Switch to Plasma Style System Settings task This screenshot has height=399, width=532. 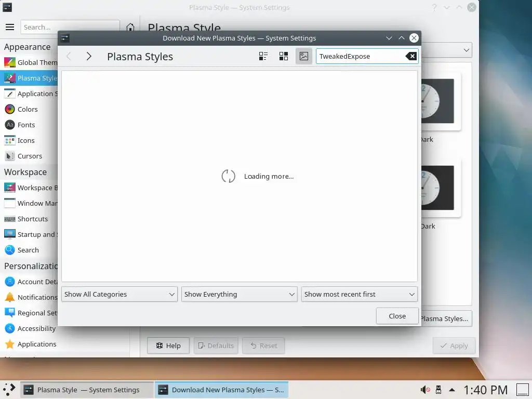(x=87, y=390)
